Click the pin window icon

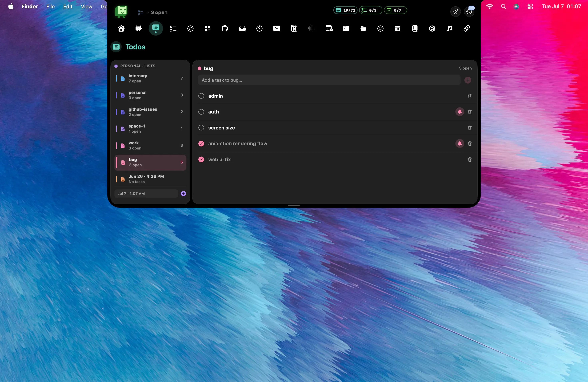click(x=456, y=11)
